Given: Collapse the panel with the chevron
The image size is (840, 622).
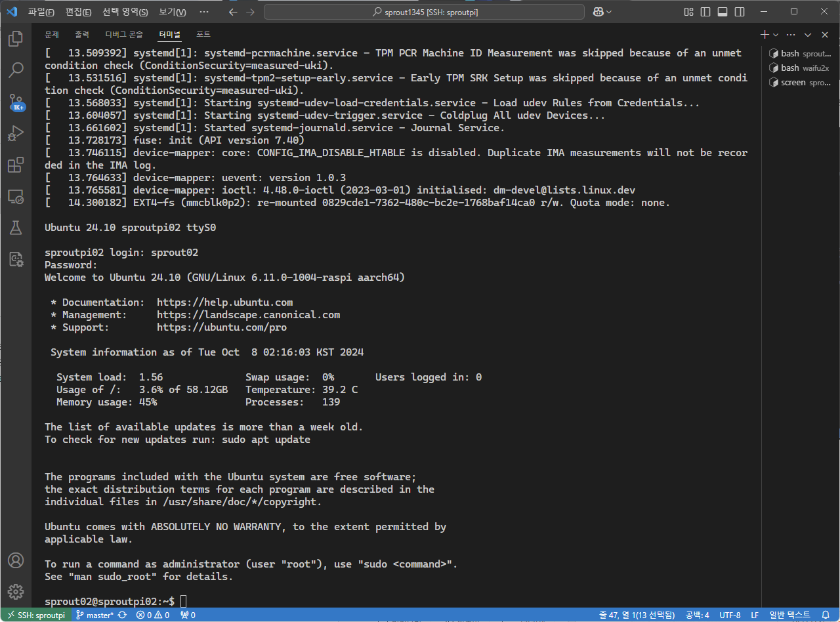Looking at the screenshot, I should (x=808, y=34).
